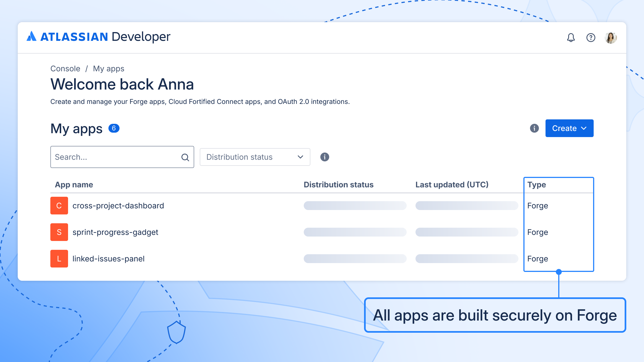Click the search magnifier icon
Viewport: 644px width, 362px height.
pyautogui.click(x=185, y=157)
